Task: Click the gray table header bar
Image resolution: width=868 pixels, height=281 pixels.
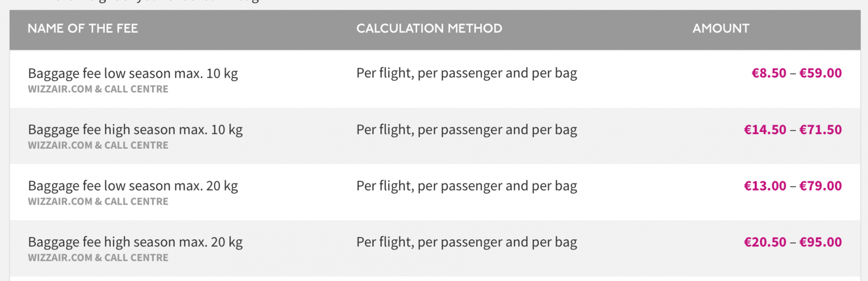Action: pos(435,30)
